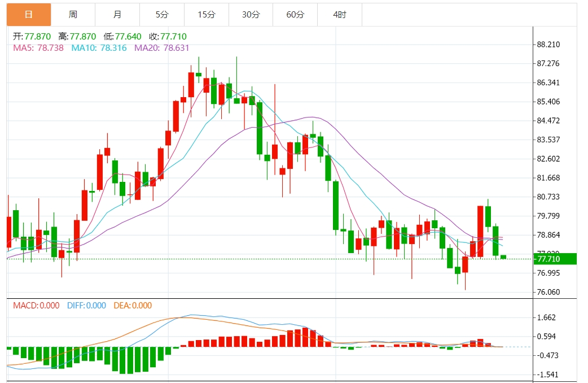Viewport: 588px width, 383px height.
Task: Click the 84.472 price axis label
Action: point(548,120)
